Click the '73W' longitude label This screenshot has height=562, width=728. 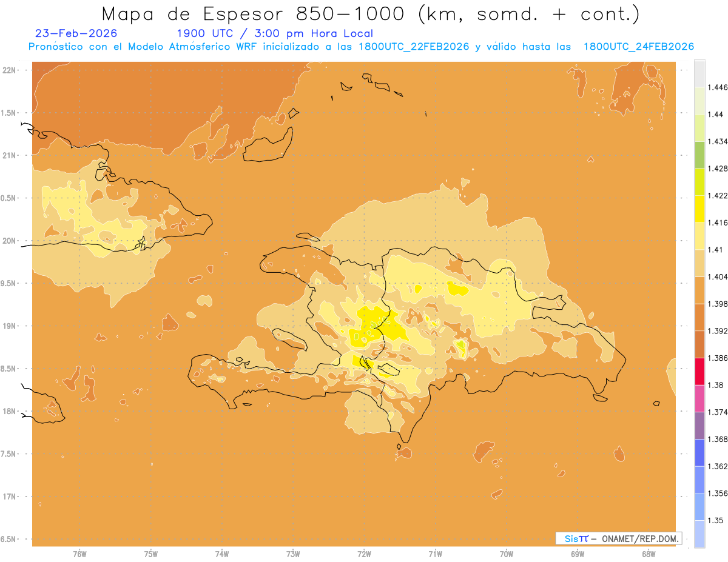pos(293,554)
